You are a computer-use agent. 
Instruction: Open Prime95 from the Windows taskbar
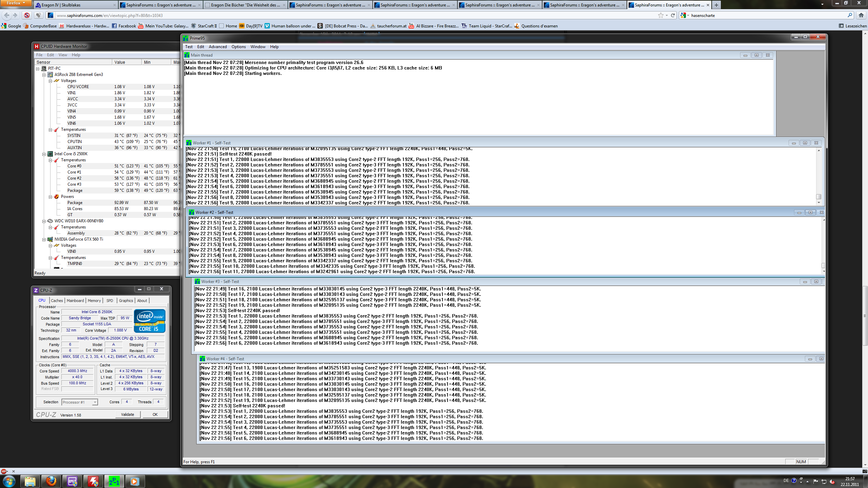114,481
